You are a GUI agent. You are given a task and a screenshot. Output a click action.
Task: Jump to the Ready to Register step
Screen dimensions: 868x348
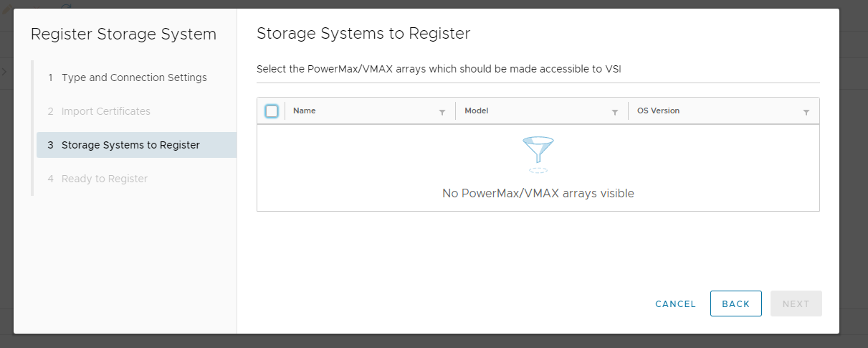pos(104,179)
